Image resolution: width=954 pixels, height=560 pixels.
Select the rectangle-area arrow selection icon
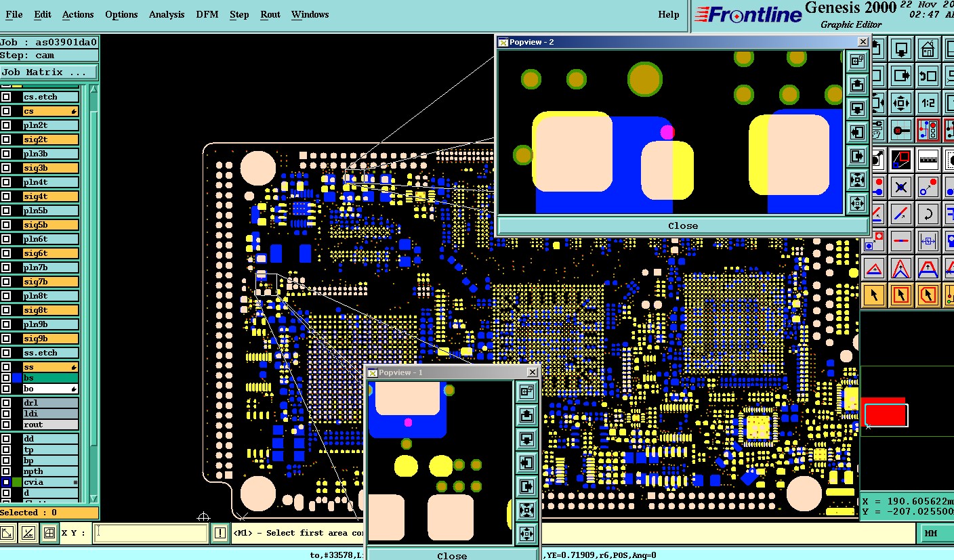click(900, 295)
